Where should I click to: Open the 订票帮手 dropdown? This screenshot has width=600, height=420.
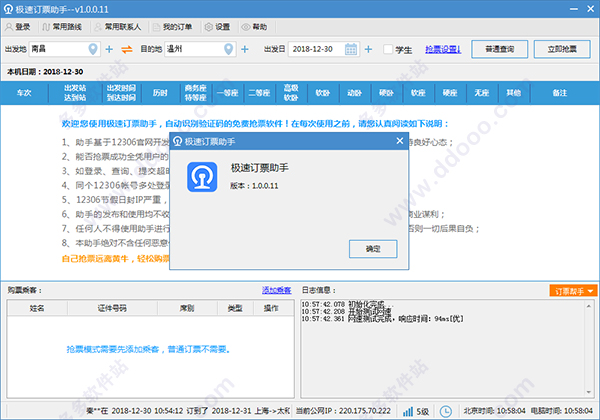(x=573, y=291)
